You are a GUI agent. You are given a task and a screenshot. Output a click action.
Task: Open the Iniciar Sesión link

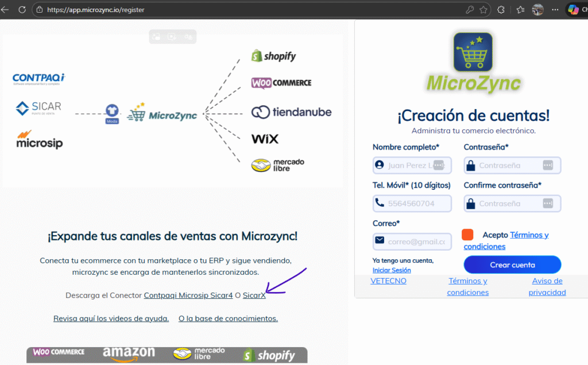point(392,270)
